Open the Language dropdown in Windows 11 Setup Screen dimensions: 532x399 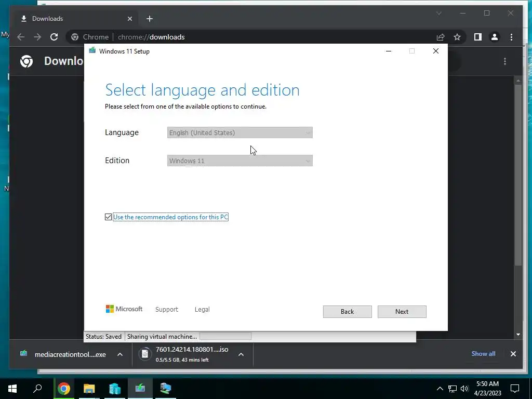(240, 132)
